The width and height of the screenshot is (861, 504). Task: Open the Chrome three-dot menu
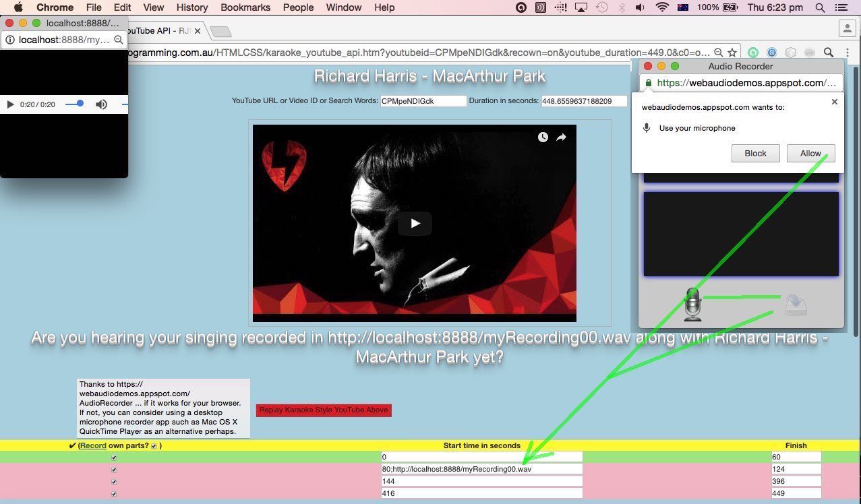[848, 53]
